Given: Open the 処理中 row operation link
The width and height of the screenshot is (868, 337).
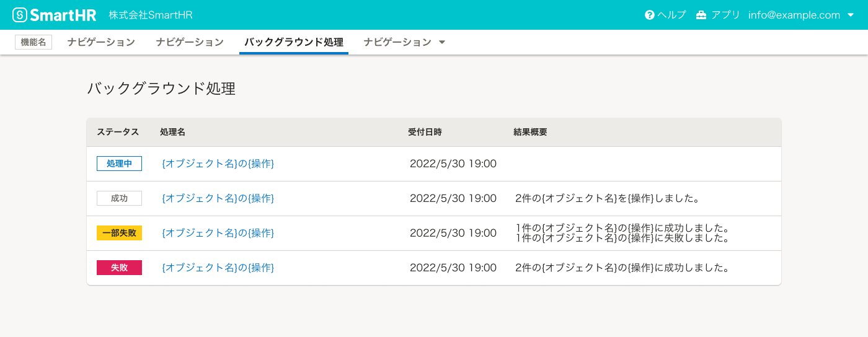Looking at the screenshot, I should click(218, 164).
